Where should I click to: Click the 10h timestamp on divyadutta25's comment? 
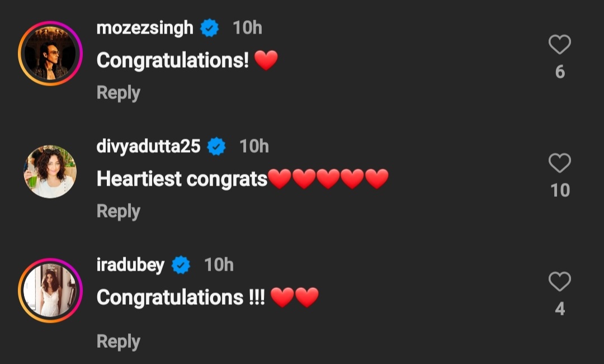pos(254,146)
